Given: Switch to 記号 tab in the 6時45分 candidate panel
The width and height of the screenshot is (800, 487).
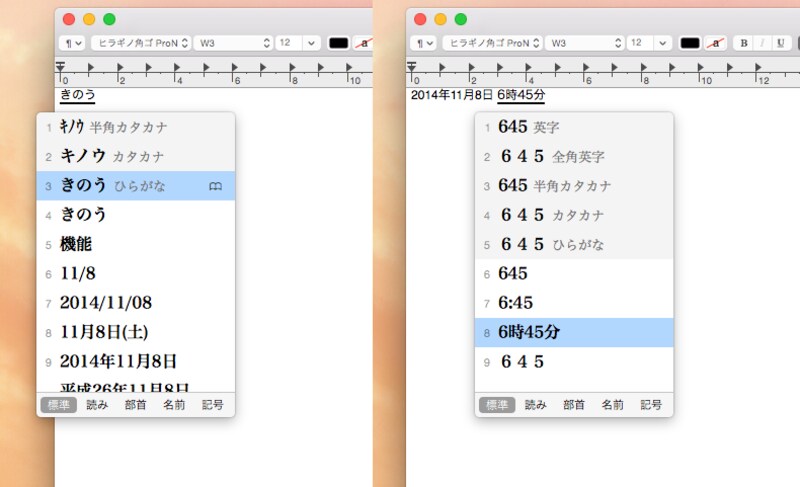Looking at the screenshot, I should point(651,405).
